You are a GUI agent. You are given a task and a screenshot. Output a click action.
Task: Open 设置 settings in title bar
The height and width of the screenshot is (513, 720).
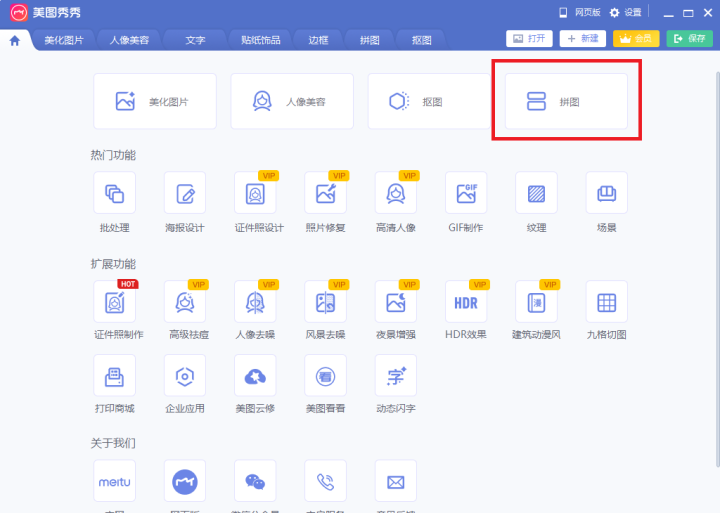[x=625, y=12]
